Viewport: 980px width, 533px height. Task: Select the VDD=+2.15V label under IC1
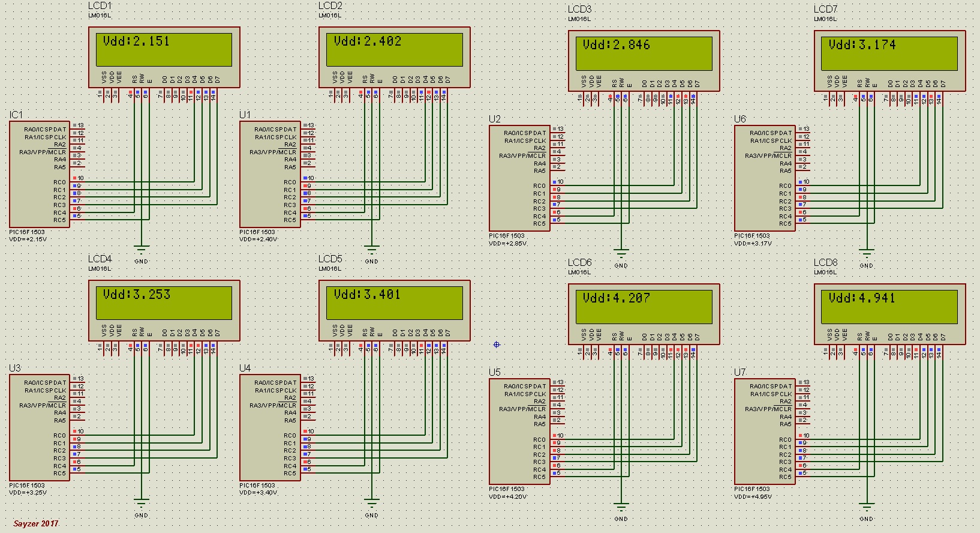coord(28,239)
